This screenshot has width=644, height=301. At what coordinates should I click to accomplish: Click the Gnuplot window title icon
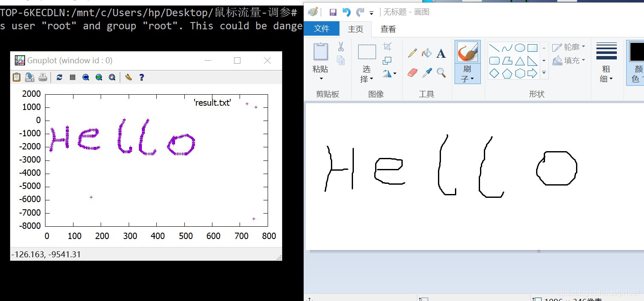click(x=20, y=60)
